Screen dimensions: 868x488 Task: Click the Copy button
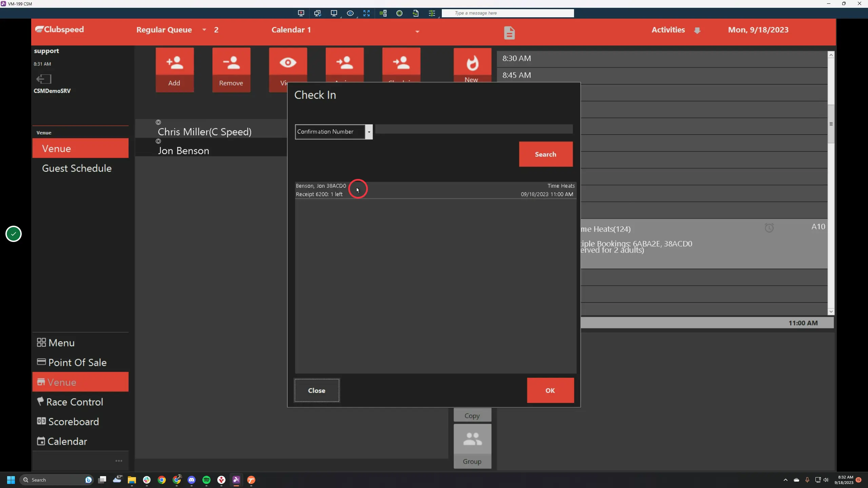coord(472,415)
